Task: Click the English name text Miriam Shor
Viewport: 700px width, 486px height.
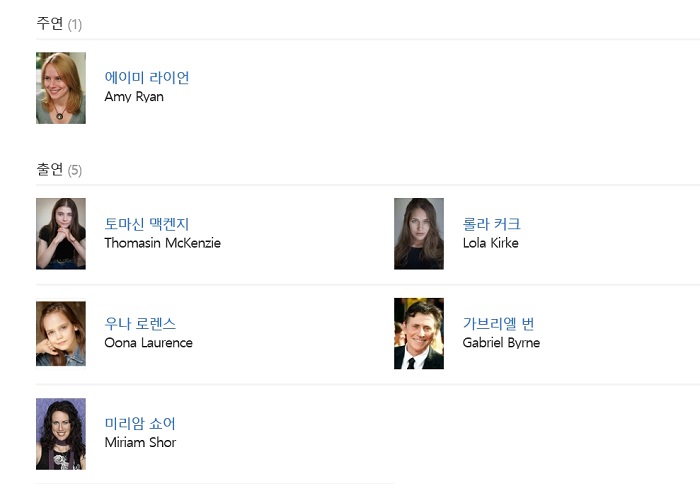Action: (x=140, y=443)
